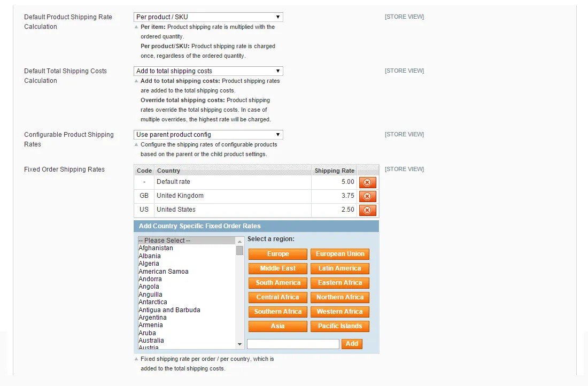Image resolution: width=588 pixels, height=386 pixels.
Task: Select the Western Africa region
Action: click(340, 312)
